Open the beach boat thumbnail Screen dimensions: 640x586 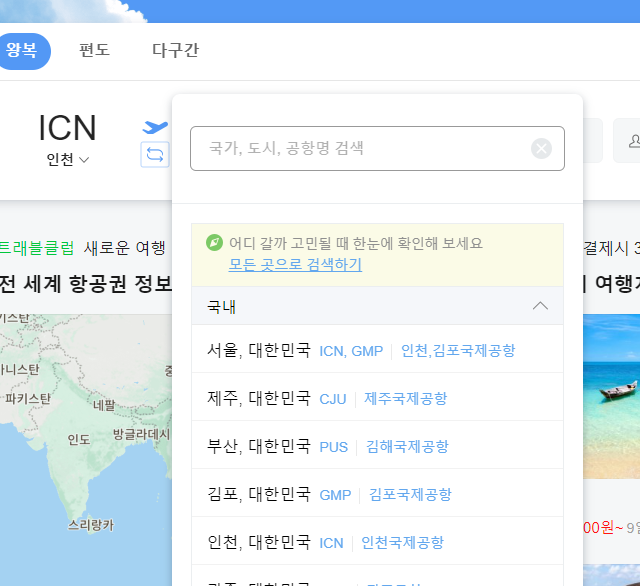(611, 396)
